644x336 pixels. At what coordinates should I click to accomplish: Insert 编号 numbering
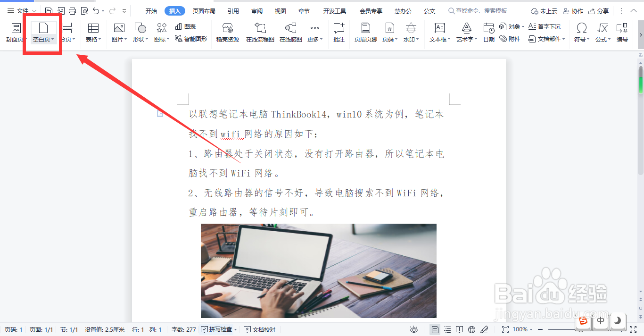point(622,33)
